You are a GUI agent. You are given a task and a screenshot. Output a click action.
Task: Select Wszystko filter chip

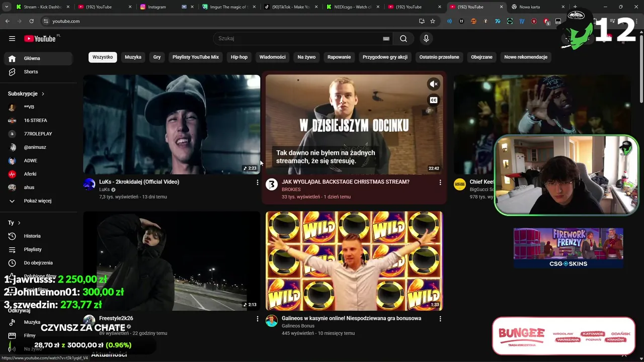pyautogui.click(x=103, y=57)
